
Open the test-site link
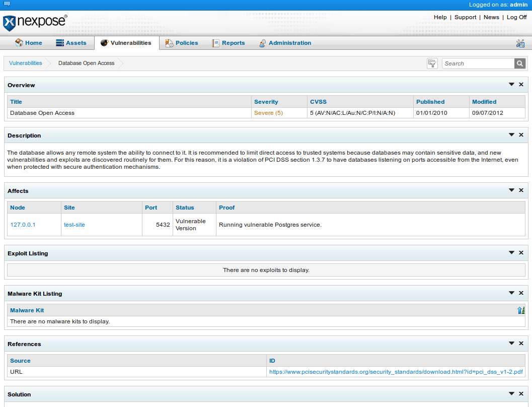pos(74,225)
